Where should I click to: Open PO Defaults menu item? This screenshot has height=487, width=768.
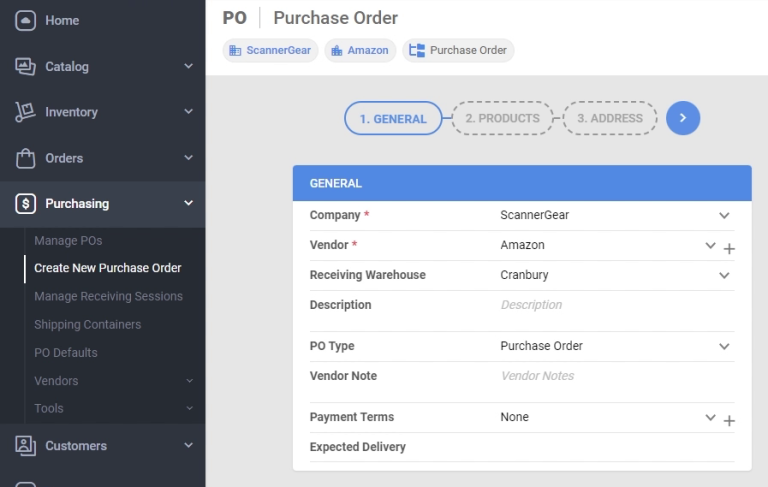click(x=66, y=353)
